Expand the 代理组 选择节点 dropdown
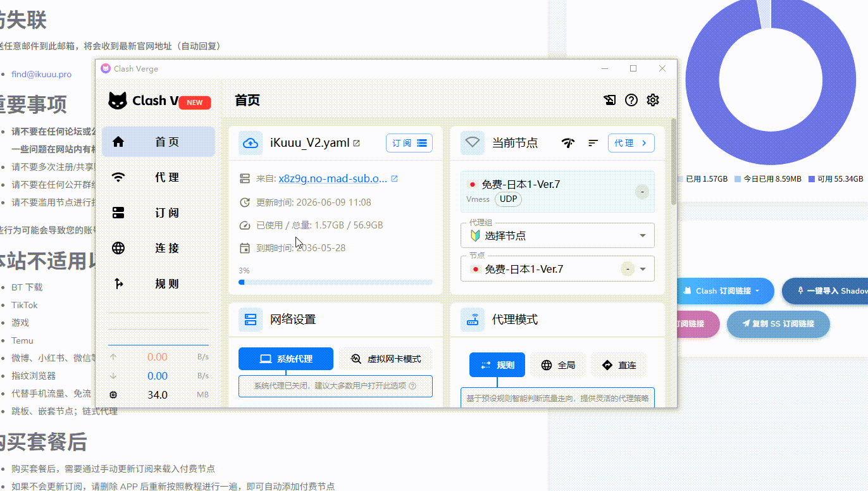 tap(557, 235)
